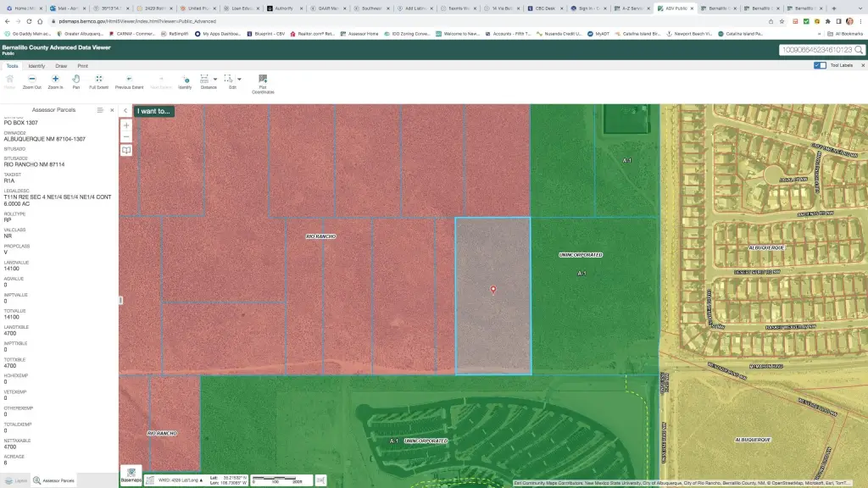Expand the Edit tool dropdown arrow

239,79
